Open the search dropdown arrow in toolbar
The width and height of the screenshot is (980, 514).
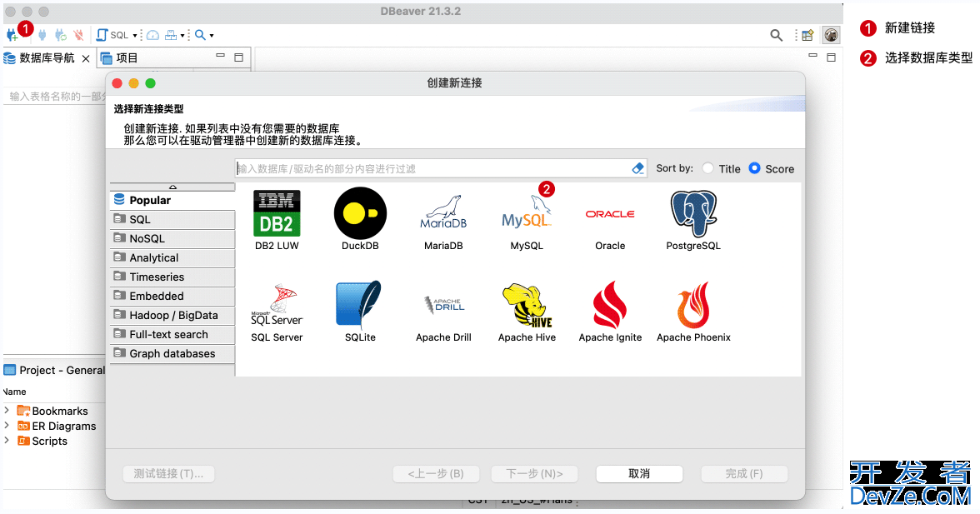pyautogui.click(x=212, y=36)
